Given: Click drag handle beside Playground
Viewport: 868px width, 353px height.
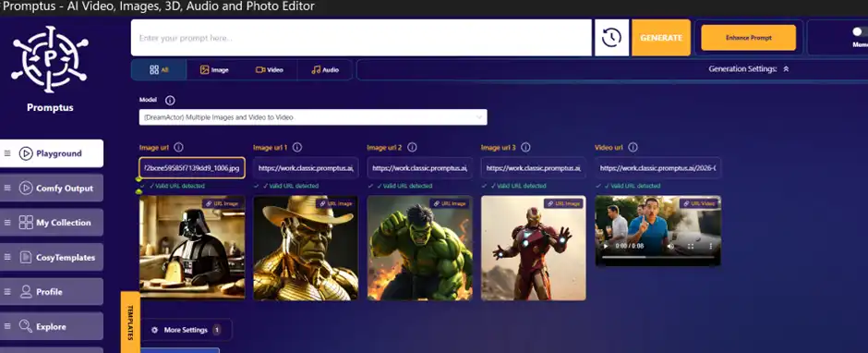Looking at the screenshot, I should 7,153.
